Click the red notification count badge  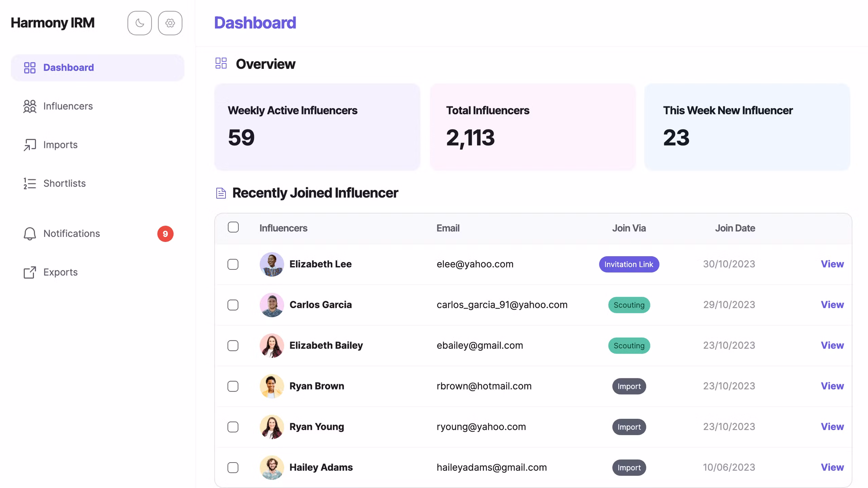[165, 233]
